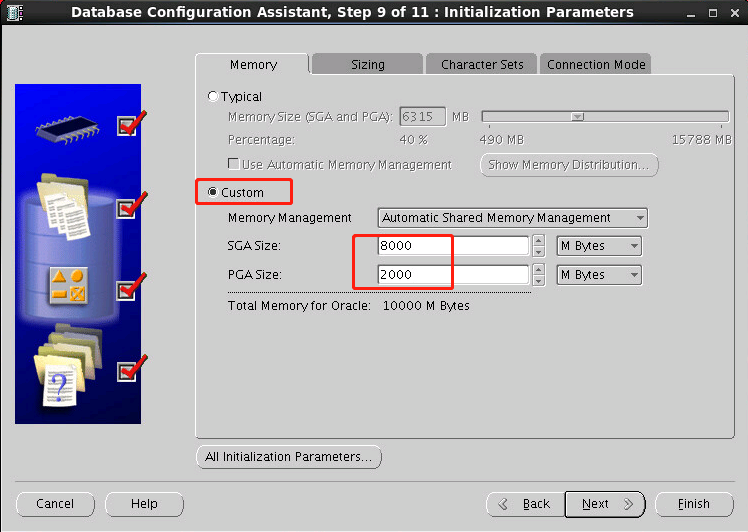Open the Connection Mode tab
The width and height of the screenshot is (748, 532).
pyautogui.click(x=596, y=64)
